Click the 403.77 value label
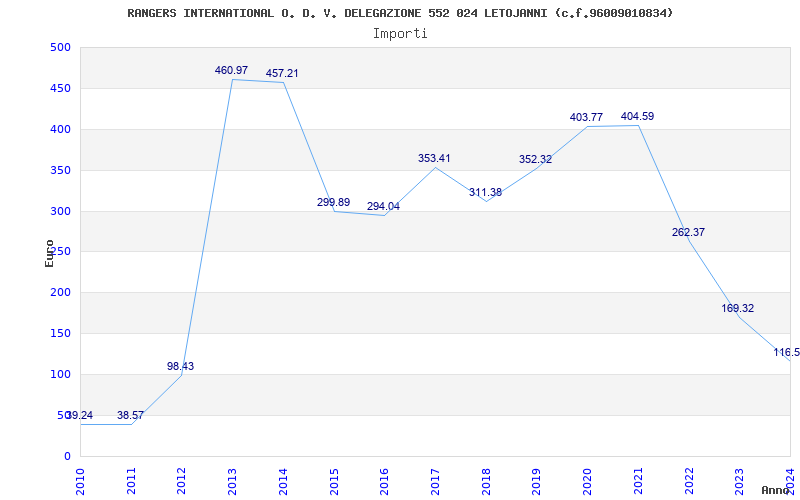 [x=586, y=118]
